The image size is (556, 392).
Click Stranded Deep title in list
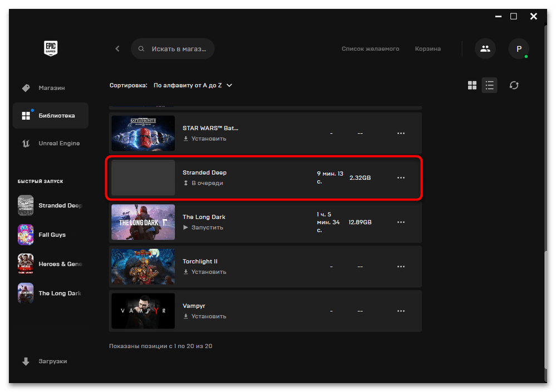[205, 173]
